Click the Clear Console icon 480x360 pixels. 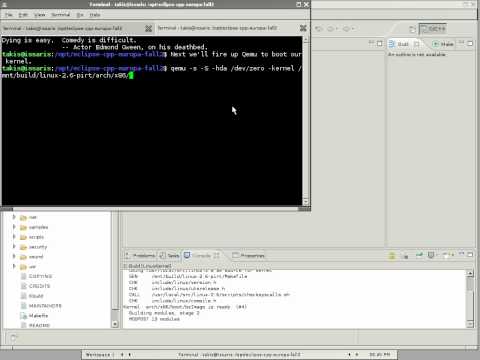(x=405, y=256)
